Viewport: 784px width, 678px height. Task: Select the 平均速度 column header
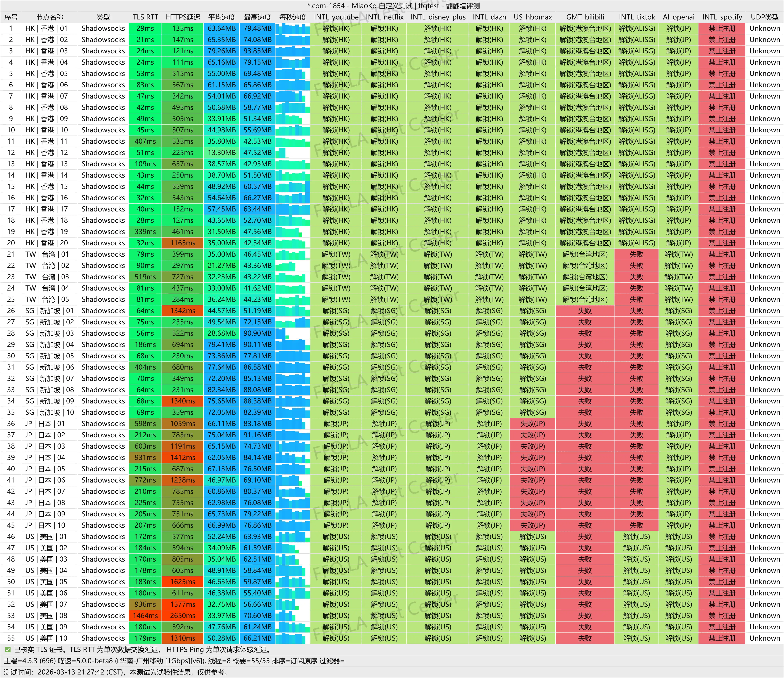[x=222, y=17]
